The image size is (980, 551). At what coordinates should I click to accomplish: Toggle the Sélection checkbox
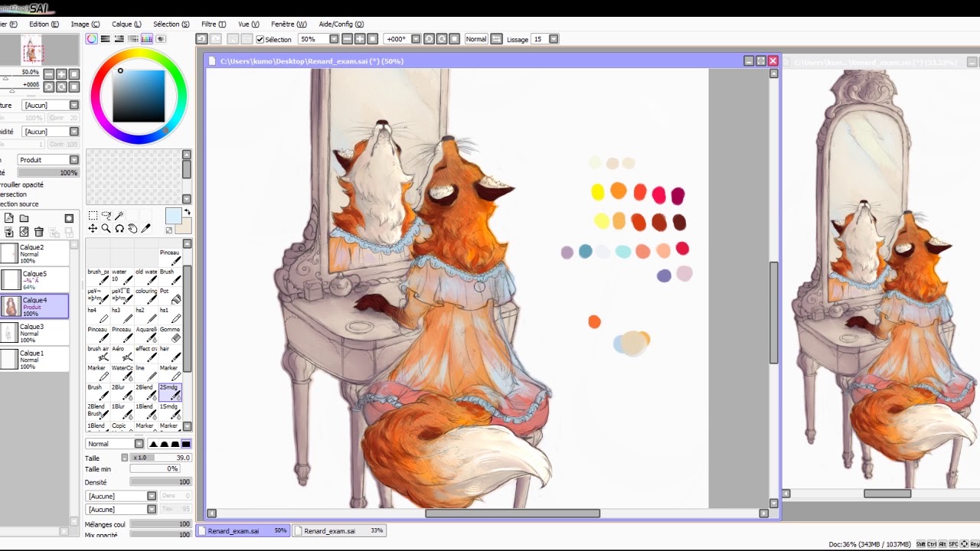260,39
